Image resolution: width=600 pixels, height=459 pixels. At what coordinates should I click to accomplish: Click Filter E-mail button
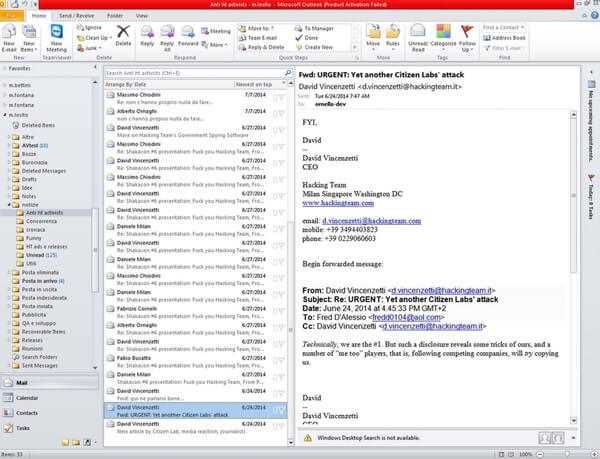(502, 48)
